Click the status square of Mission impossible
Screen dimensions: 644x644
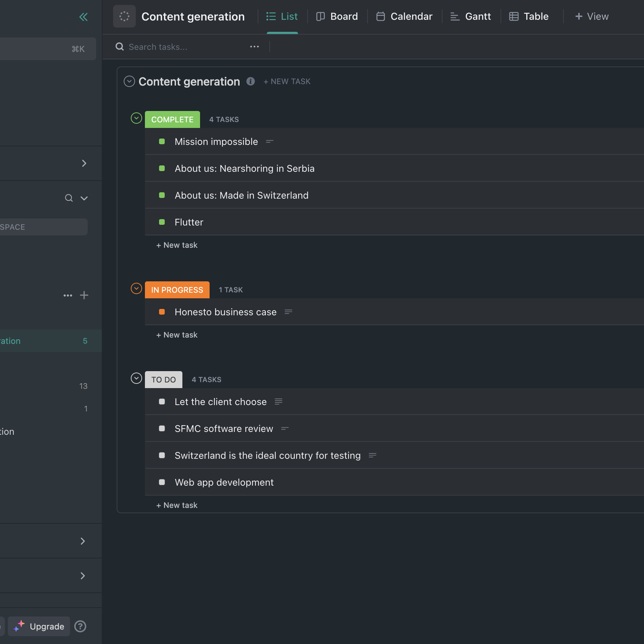pos(162,141)
